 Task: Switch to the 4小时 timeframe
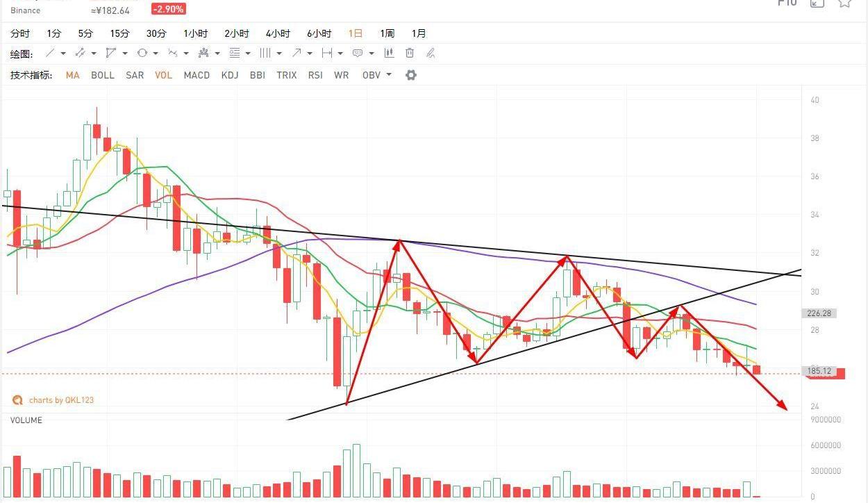pyautogui.click(x=278, y=33)
